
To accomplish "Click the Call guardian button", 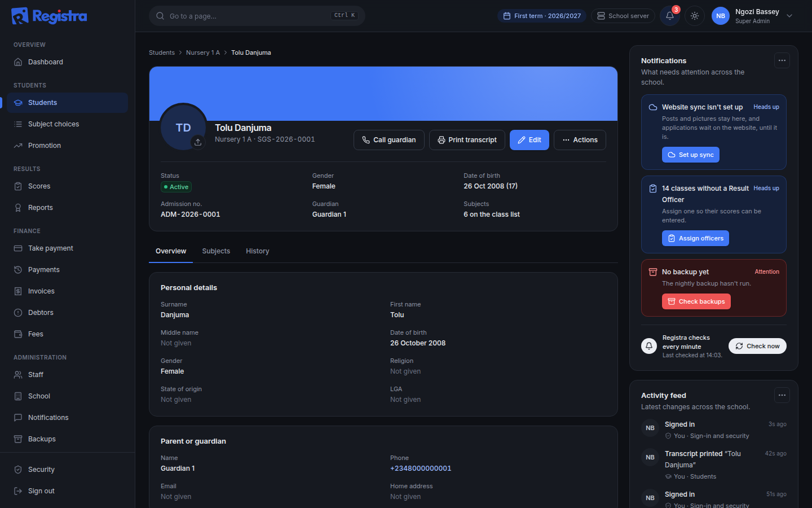I will click(389, 140).
